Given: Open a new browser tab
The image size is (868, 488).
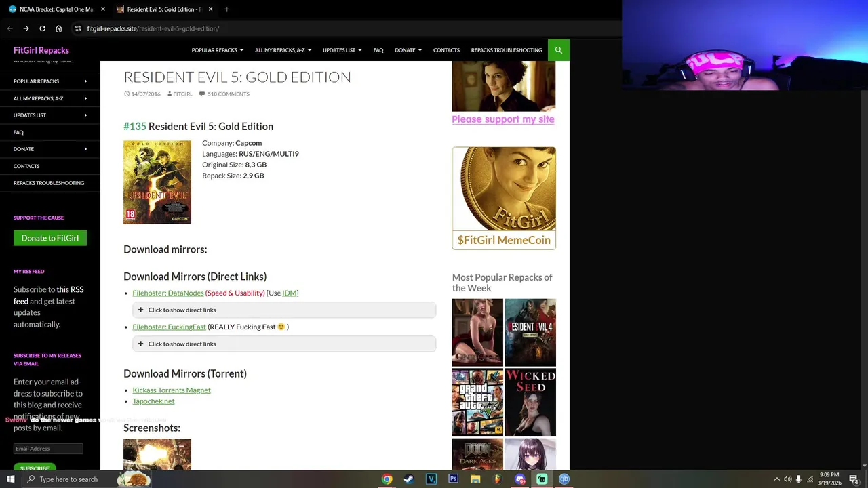Looking at the screenshot, I should (x=226, y=9).
